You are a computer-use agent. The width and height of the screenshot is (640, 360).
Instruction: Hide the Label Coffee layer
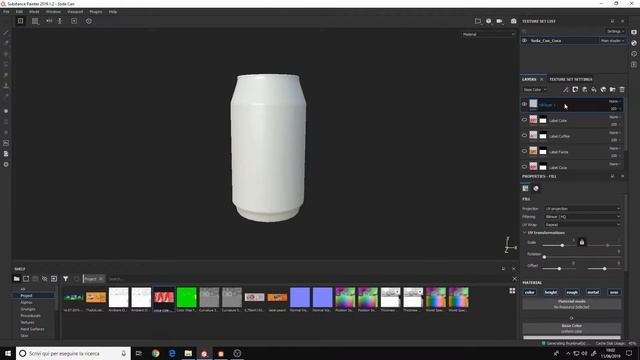tap(524, 136)
